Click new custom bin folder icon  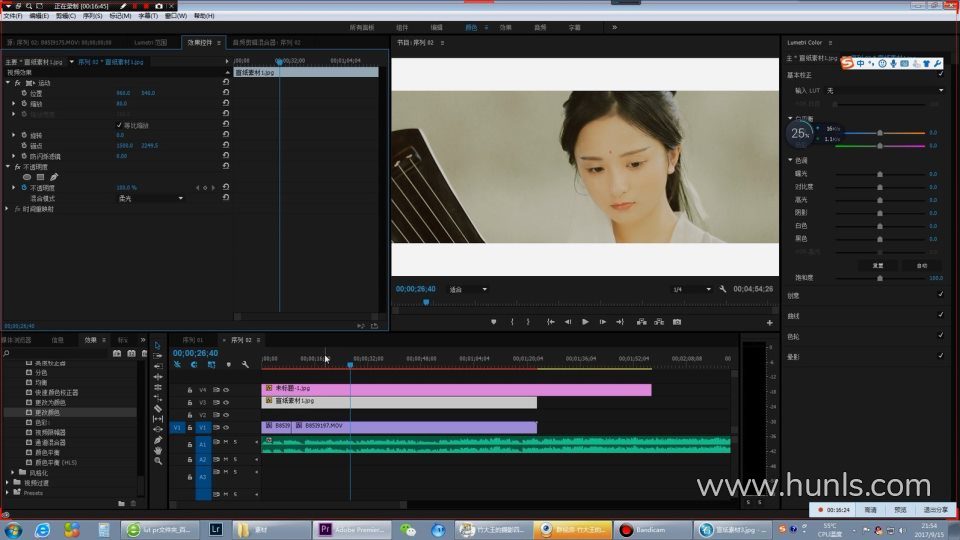pyautogui.click(x=121, y=503)
